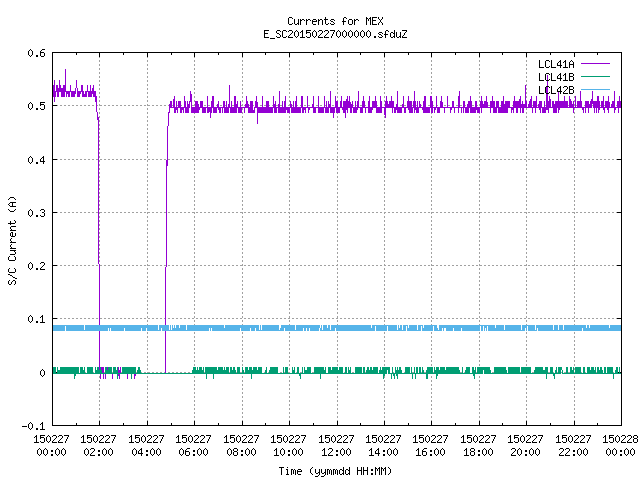This screenshot has width=640, height=480.
Task: Select the -0.1 y-axis tick label
Action: click(x=33, y=426)
